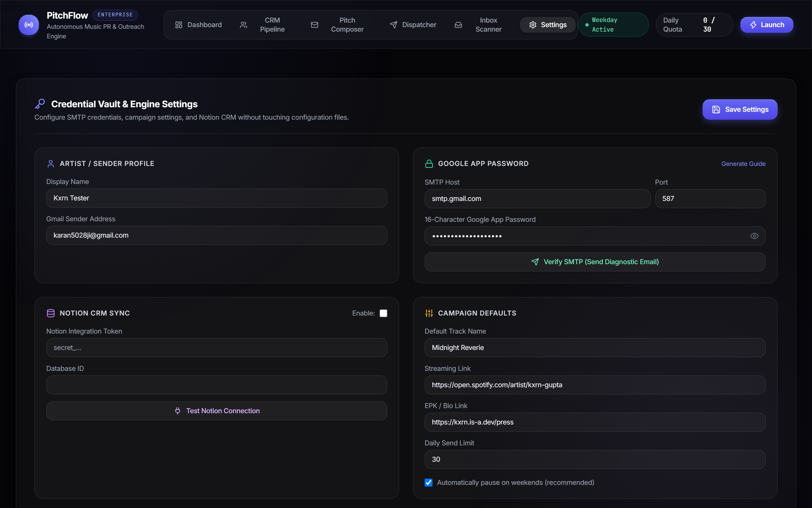Focus the Port field showing 587
812x508 pixels.
(x=710, y=199)
